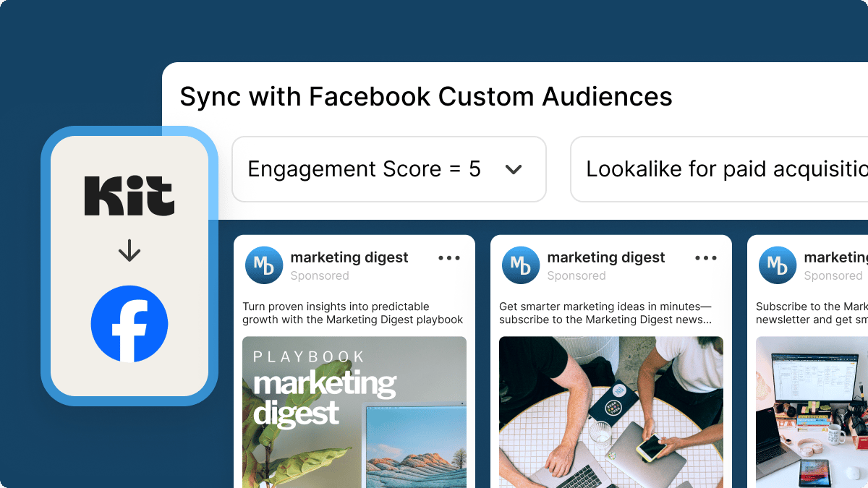Open the Playbook marketing digest ad image
The width and height of the screenshot is (868, 488).
point(354,412)
